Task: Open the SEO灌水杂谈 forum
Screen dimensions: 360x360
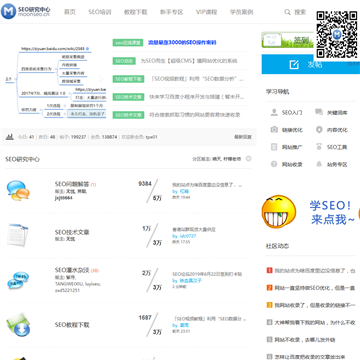Action: [x=72, y=270]
